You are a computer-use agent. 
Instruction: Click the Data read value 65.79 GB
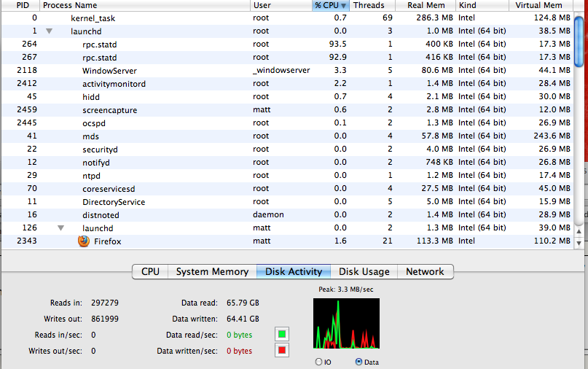(x=243, y=303)
